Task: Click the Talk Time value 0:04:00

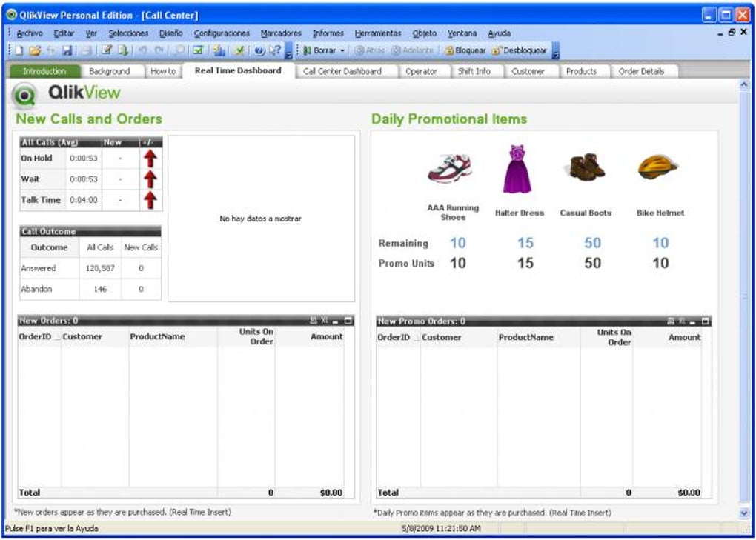Action: coord(84,200)
